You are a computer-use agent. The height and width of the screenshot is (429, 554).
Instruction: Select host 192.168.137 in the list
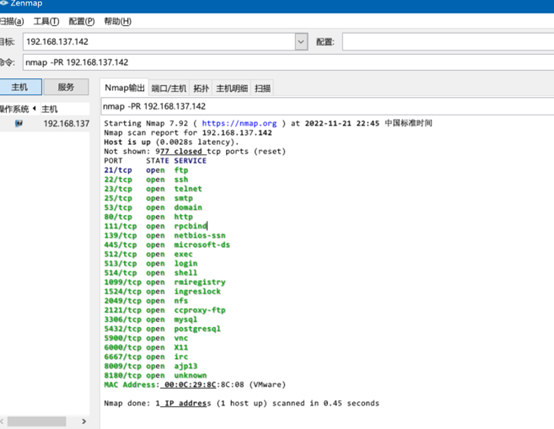pyautogui.click(x=45, y=123)
